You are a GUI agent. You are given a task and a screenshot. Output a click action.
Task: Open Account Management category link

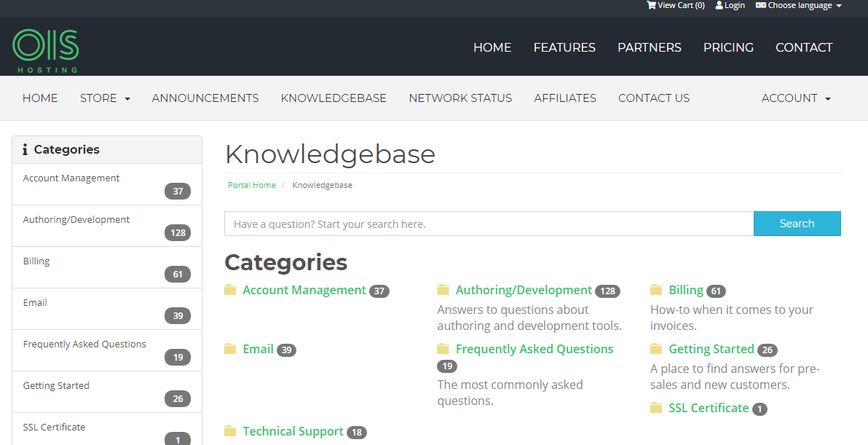304,290
